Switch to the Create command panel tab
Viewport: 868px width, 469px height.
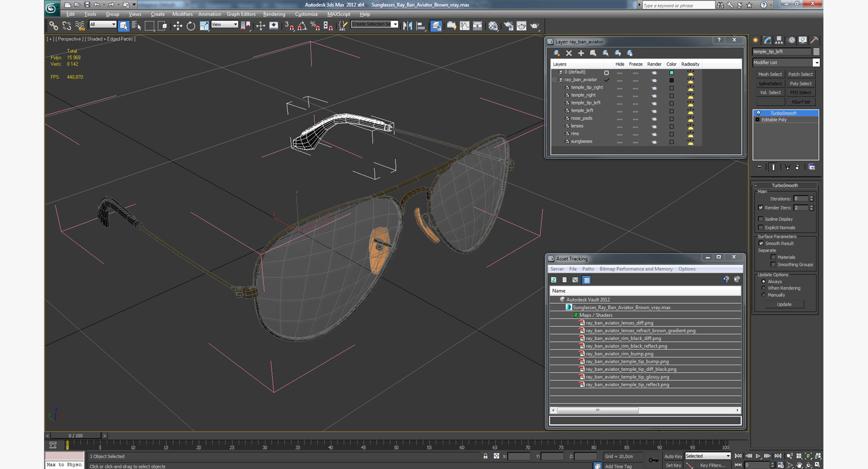[x=756, y=40]
